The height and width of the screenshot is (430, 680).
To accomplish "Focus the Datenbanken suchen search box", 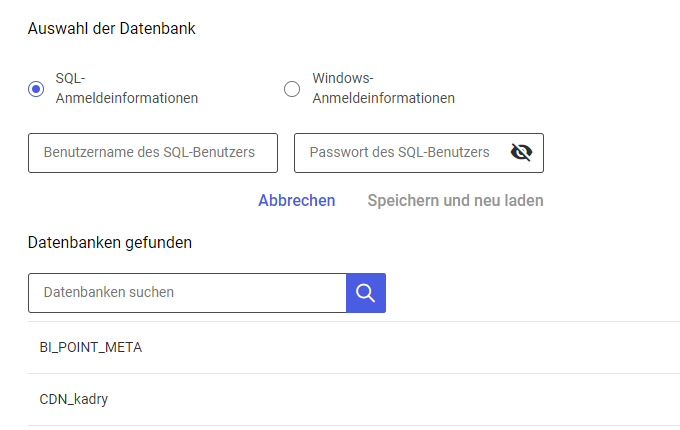I will click(x=187, y=293).
